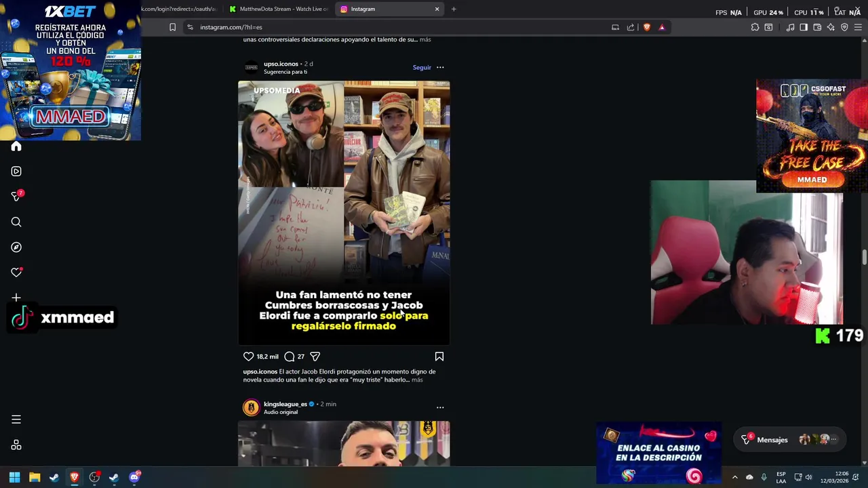Viewport: 868px width, 488px height.
Task: View 27 comments count
Action: pos(300,357)
